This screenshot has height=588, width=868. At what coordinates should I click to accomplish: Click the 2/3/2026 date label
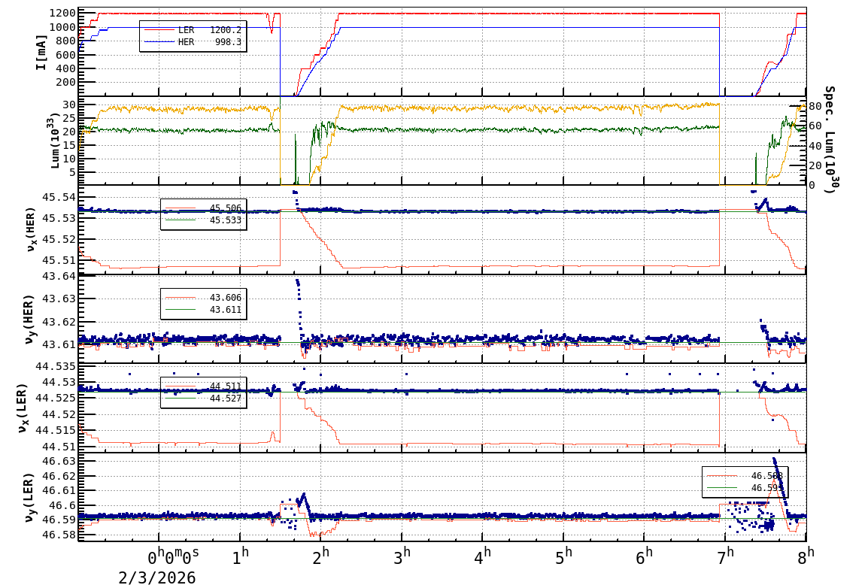[x=157, y=578]
